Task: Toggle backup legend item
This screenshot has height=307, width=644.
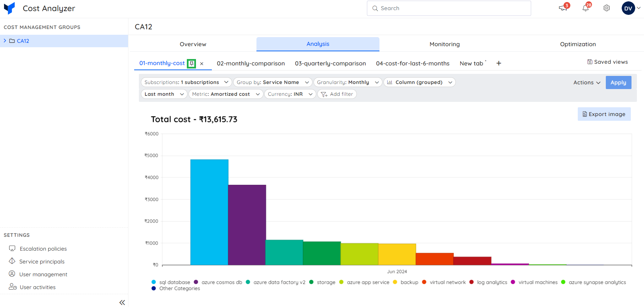Action: tap(405, 282)
